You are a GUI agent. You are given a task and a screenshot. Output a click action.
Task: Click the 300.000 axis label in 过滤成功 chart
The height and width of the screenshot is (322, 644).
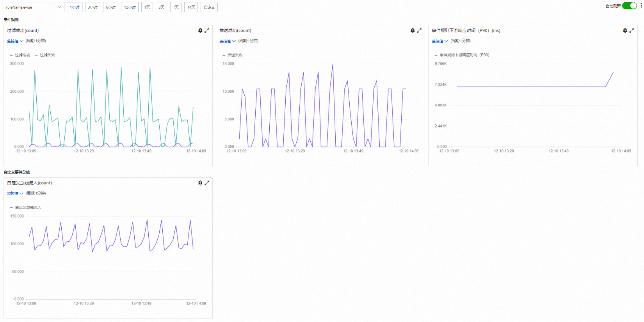pyautogui.click(x=17, y=64)
